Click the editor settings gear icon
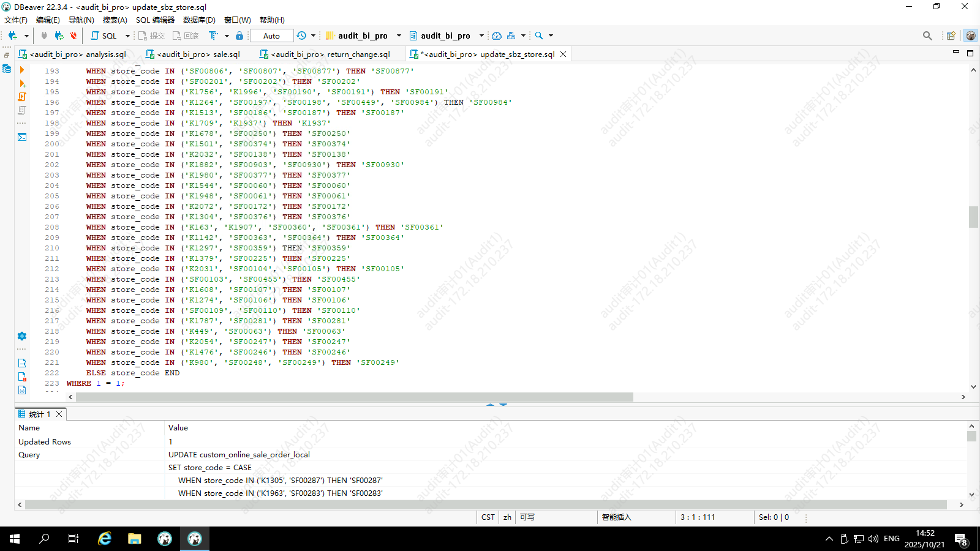980x551 pixels. pos(22,336)
